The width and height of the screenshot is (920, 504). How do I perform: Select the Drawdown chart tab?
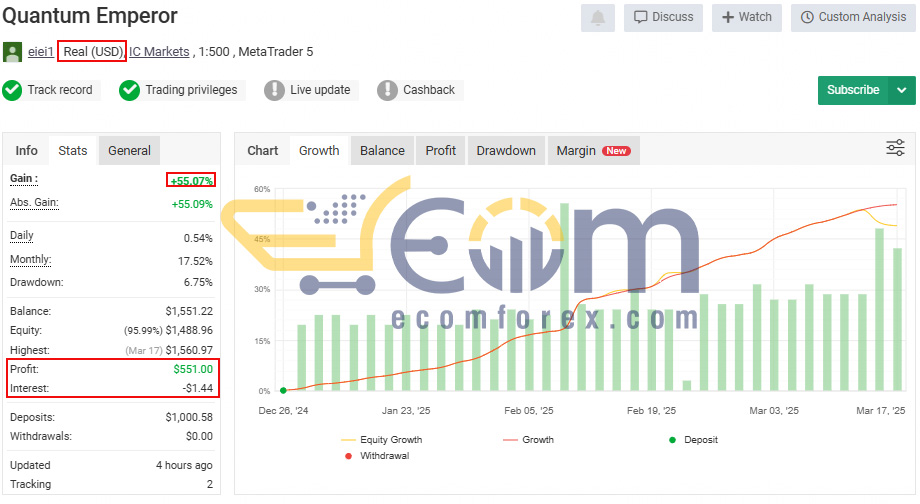click(x=506, y=151)
